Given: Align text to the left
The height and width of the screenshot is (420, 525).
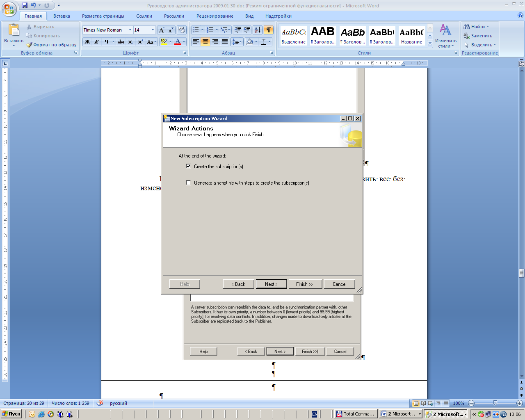Looking at the screenshot, I should tap(196, 42).
